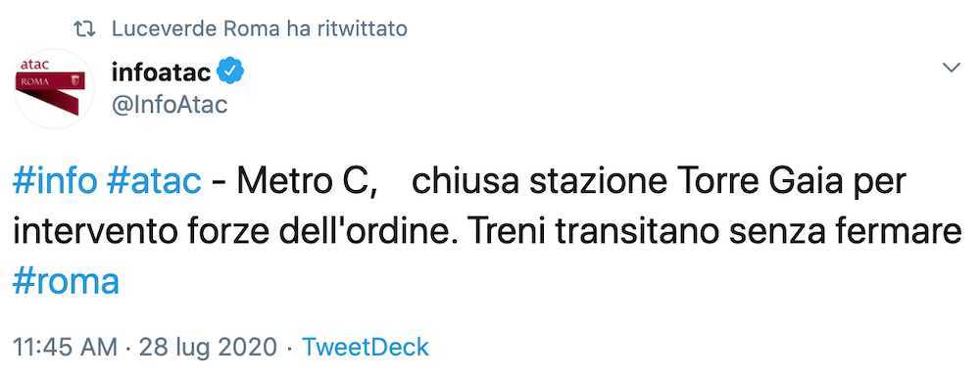Open the #atac hashtag
The height and width of the screenshot is (379, 980).
[x=154, y=182]
